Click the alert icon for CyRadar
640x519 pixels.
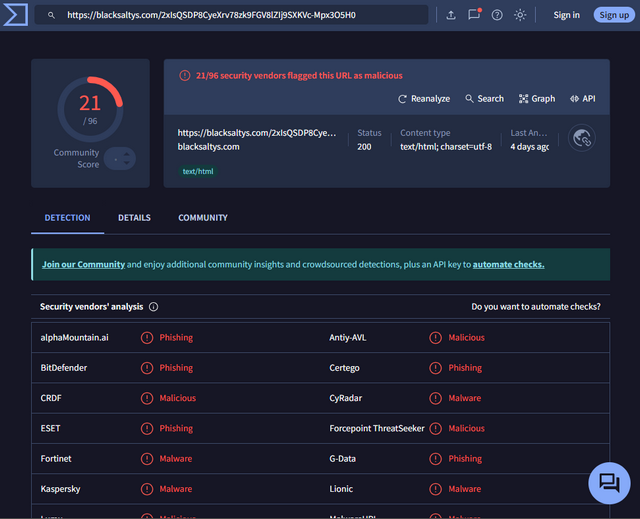pyautogui.click(x=436, y=398)
